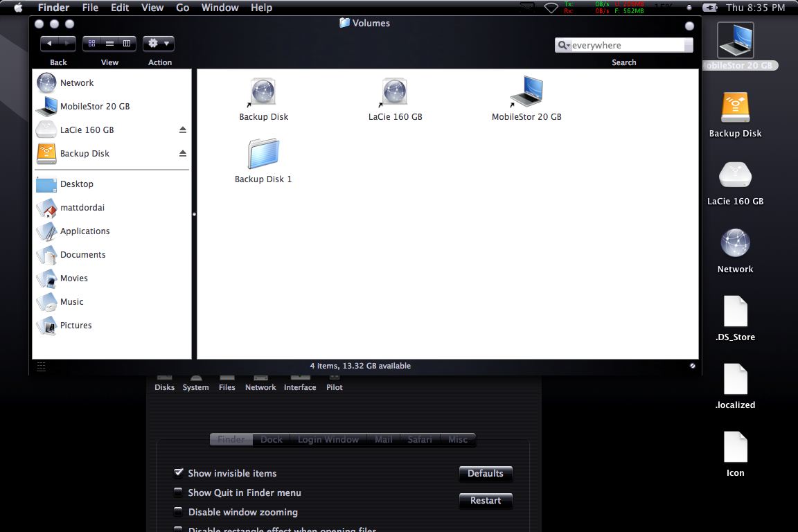The image size is (798, 532).
Task: Switch to Login Window tab
Action: (x=328, y=439)
